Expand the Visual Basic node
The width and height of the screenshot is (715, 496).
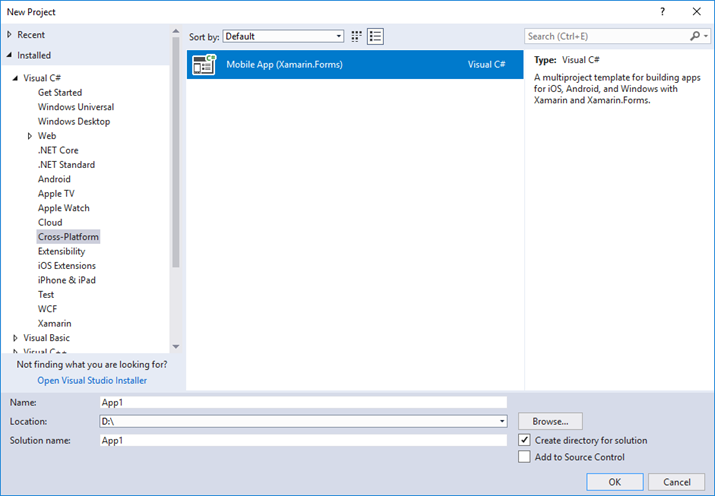coord(16,338)
